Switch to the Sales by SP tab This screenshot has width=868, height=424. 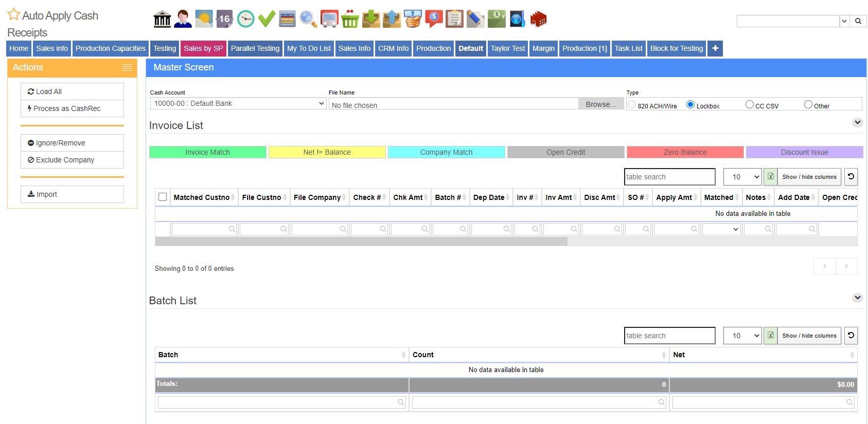(203, 48)
